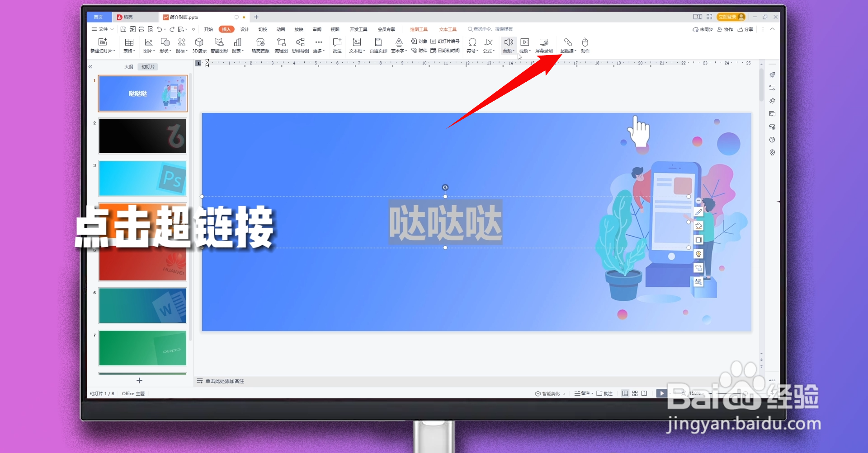Start slideshow with the play button
This screenshot has width=868, height=453.
[661, 393]
